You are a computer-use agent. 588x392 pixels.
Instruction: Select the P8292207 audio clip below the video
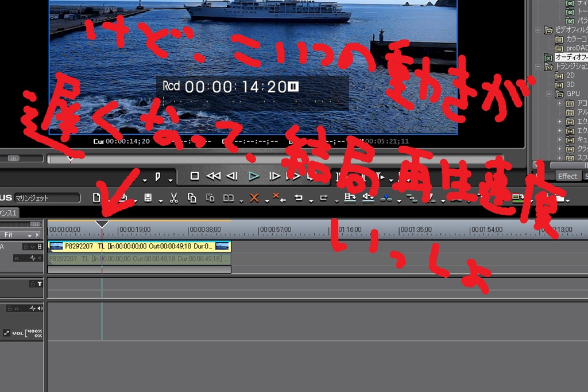click(139, 259)
